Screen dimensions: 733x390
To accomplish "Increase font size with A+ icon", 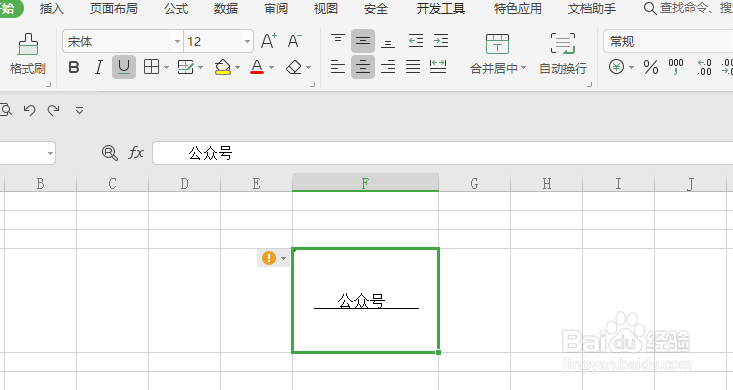I will point(269,41).
